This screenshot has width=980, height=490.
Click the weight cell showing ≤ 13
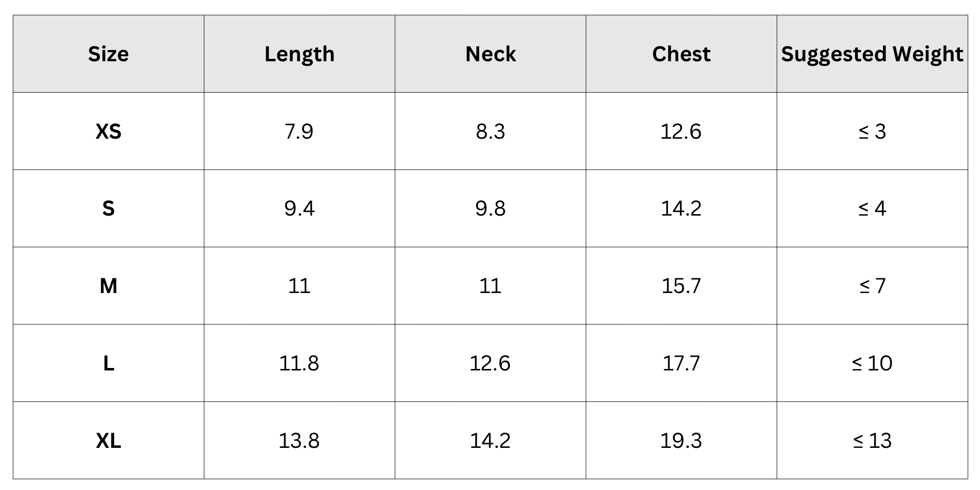pos(872,441)
